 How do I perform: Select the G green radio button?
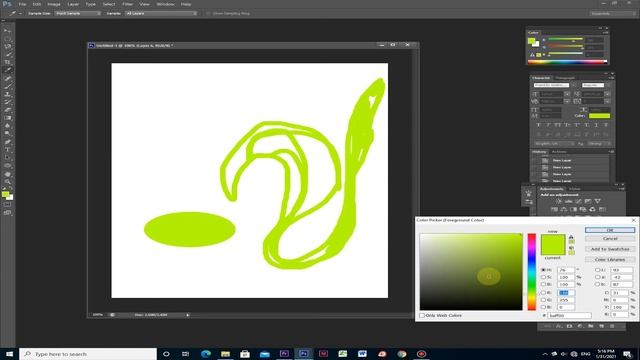543,300
